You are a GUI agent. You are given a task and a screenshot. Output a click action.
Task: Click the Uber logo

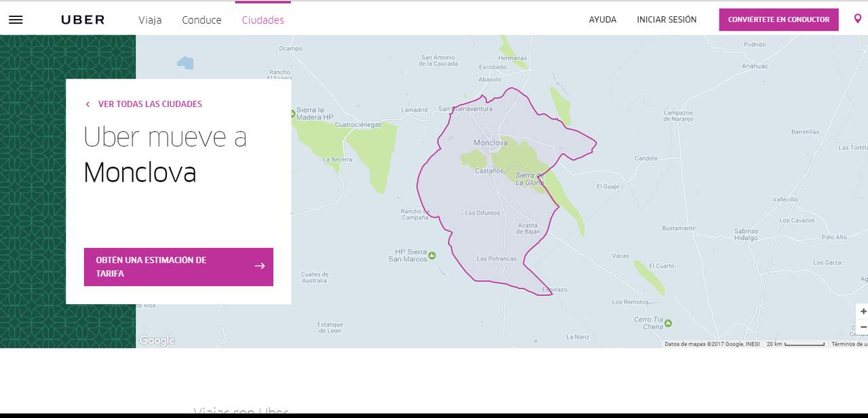click(x=83, y=20)
